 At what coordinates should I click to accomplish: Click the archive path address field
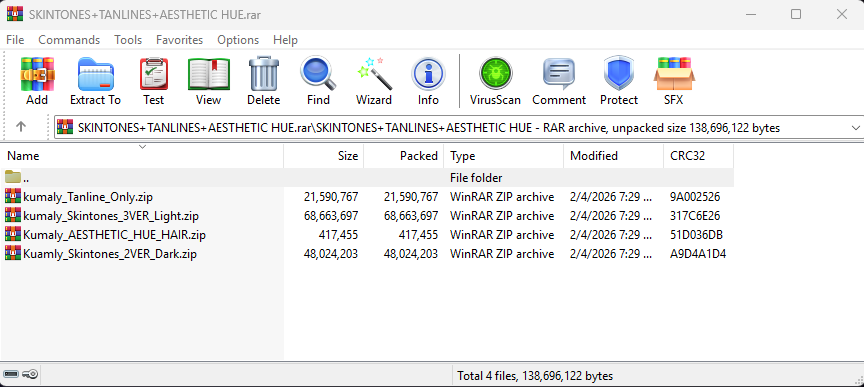[x=458, y=127]
